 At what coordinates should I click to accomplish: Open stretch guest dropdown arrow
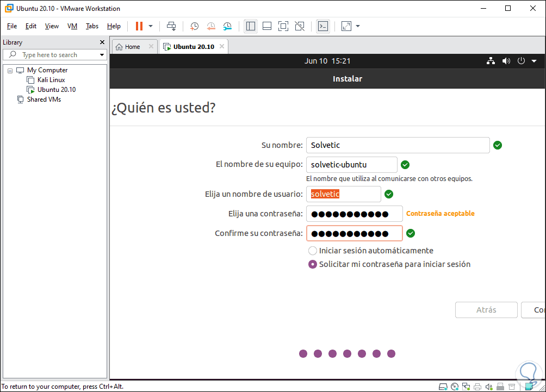[x=358, y=26]
